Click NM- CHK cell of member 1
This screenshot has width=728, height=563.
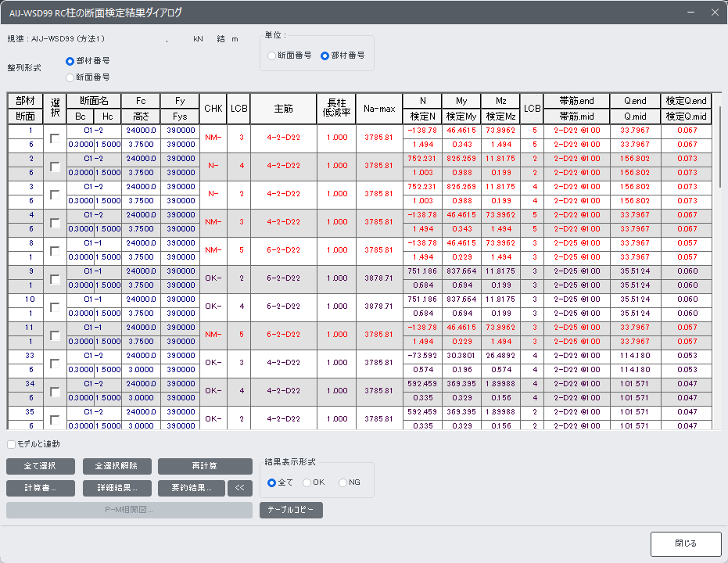click(213, 138)
